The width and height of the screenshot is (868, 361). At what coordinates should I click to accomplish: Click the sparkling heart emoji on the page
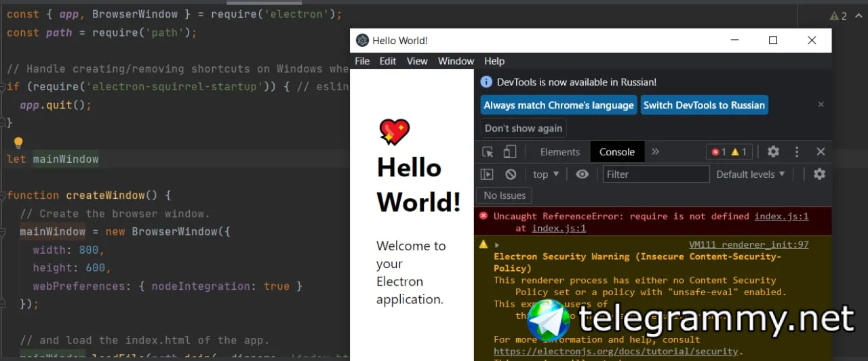[394, 132]
